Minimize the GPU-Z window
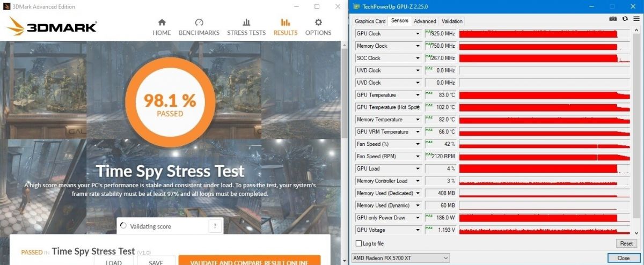The width and height of the screenshot is (644, 265). [591, 6]
